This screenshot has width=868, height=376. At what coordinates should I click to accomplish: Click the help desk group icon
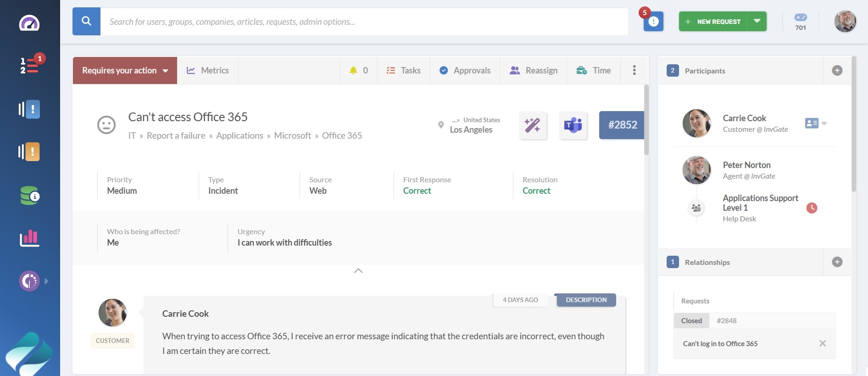696,208
